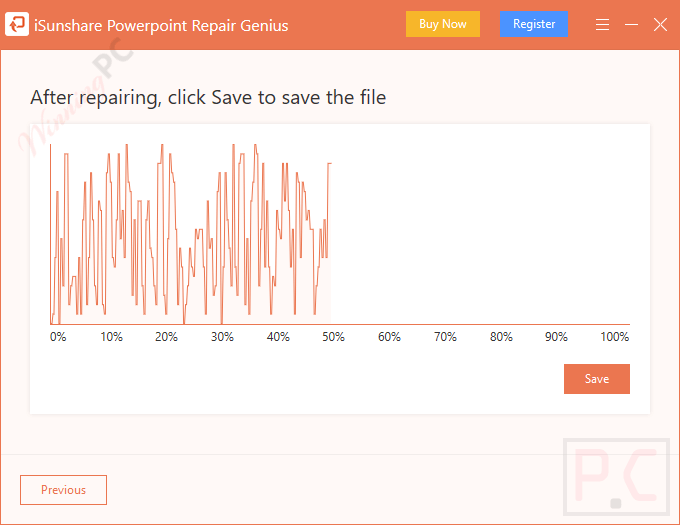Click the 20% axis label

click(167, 337)
